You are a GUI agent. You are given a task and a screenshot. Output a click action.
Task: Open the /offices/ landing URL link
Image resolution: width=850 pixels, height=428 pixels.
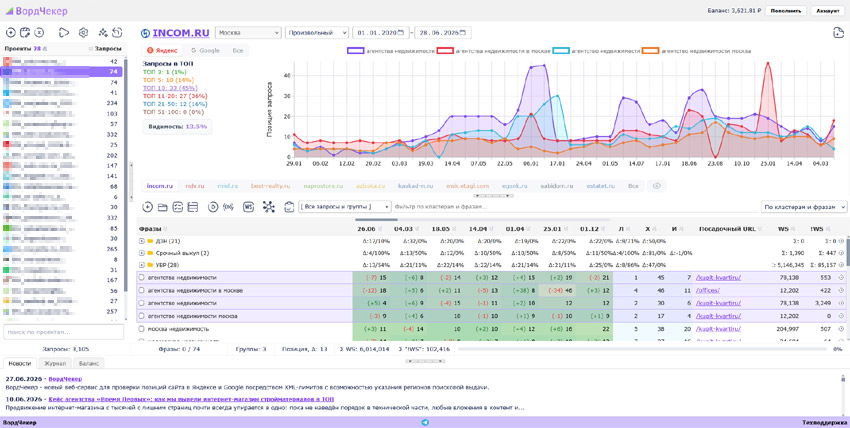tap(707, 290)
